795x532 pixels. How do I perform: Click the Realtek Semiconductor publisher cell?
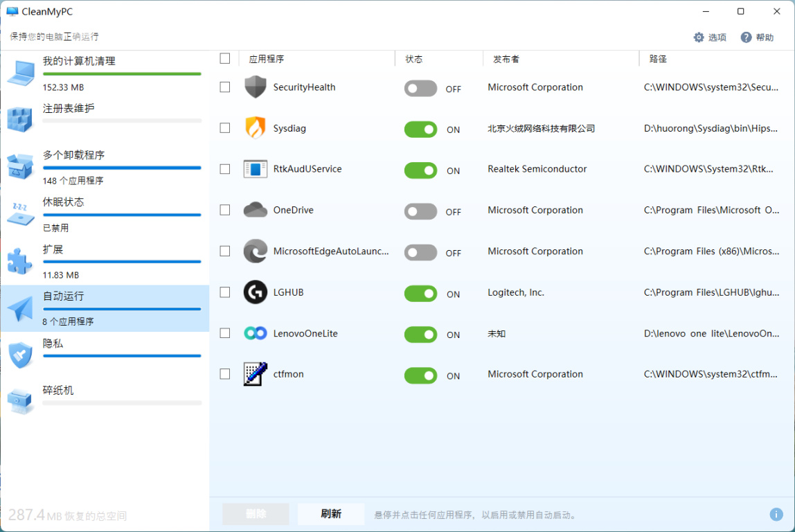coord(537,169)
